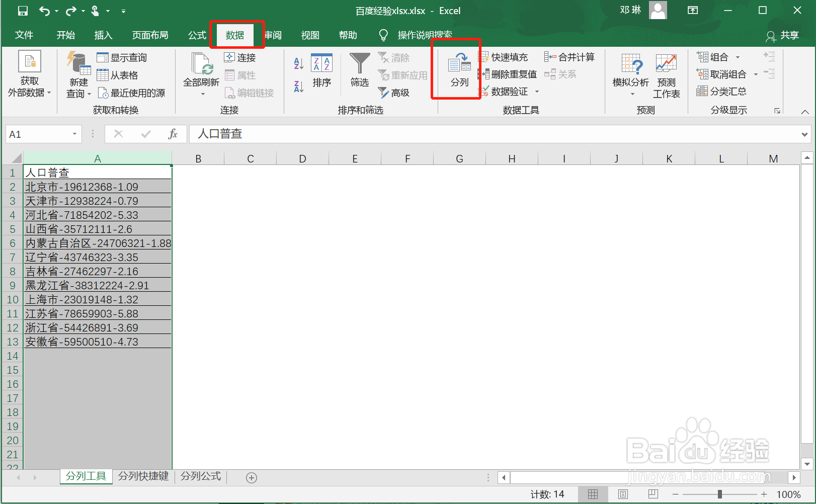Click Ungroup (取消组合) button
Image resolution: width=816 pixels, height=504 pixels.
pyautogui.click(x=721, y=74)
